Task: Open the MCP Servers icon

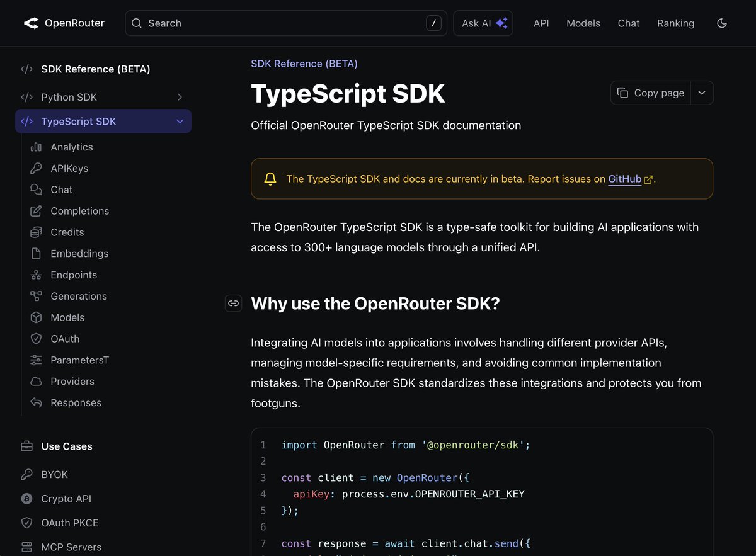Action: coord(26,547)
